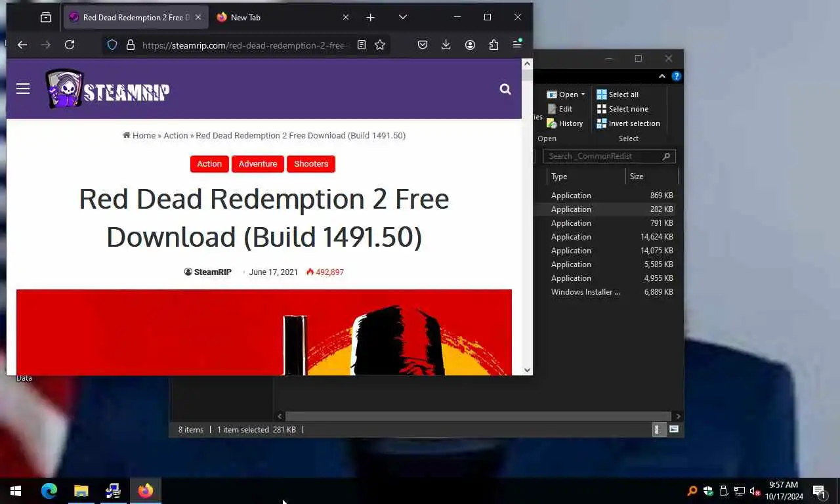Click the padlock site info icon
Screen dimensions: 840x504
point(130,45)
